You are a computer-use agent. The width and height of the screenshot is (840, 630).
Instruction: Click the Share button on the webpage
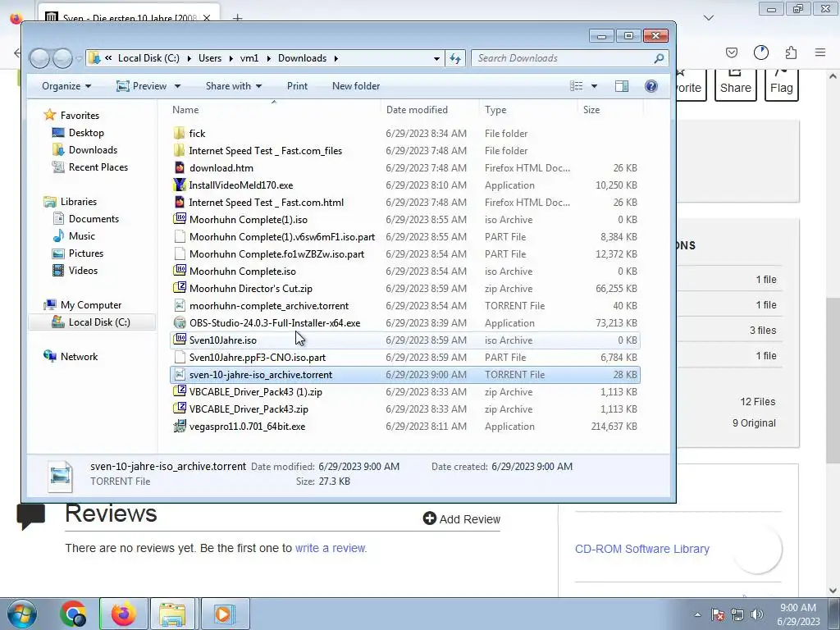tap(736, 84)
